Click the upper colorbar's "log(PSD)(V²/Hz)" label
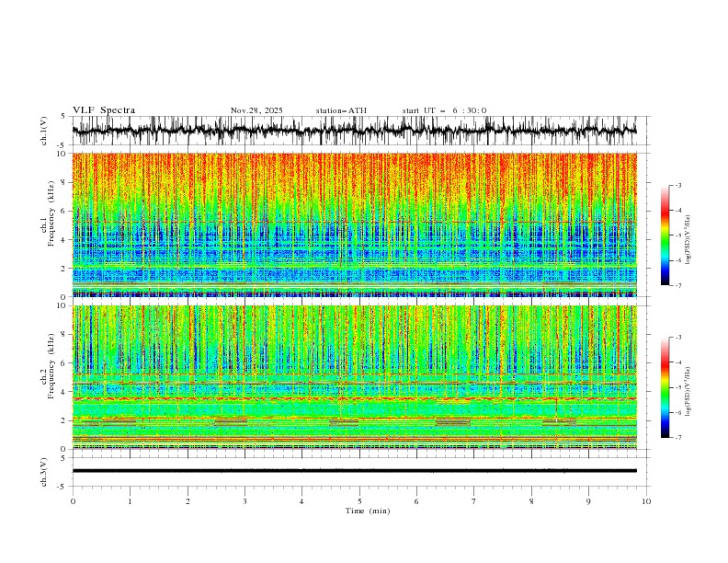This screenshot has height=563, width=728. pos(688,240)
